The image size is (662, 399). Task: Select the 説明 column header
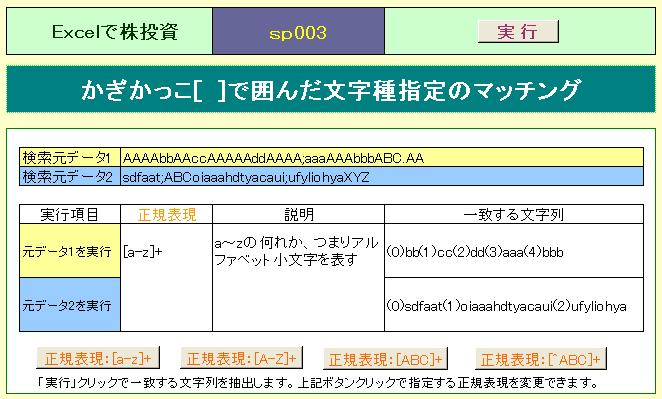pyautogui.click(x=298, y=214)
